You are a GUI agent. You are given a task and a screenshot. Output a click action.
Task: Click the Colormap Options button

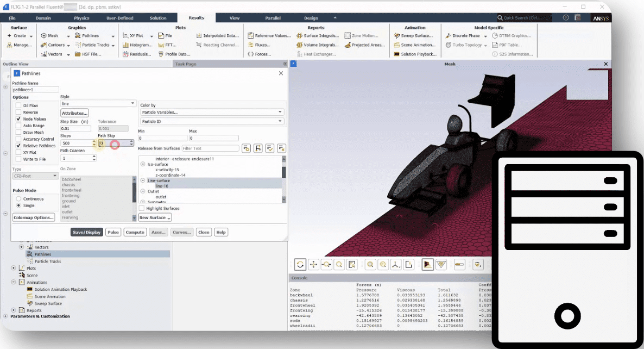[34, 217]
